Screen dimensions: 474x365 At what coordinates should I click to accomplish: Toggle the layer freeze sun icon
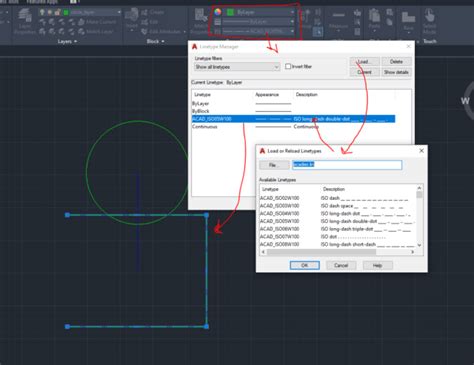[x=50, y=12]
